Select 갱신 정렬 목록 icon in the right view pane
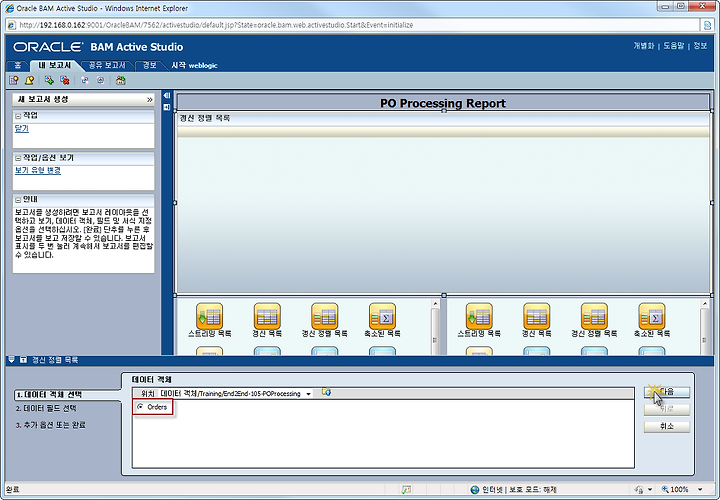 tap(594, 316)
